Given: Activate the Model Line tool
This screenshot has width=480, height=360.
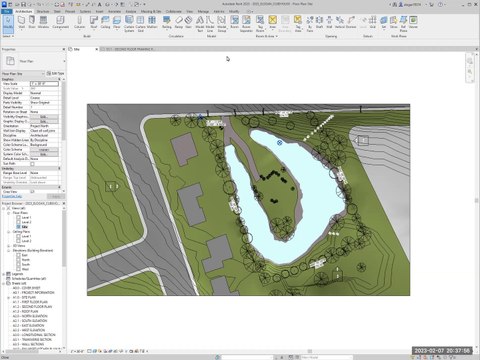Looking at the screenshot, I should coord(210,24).
